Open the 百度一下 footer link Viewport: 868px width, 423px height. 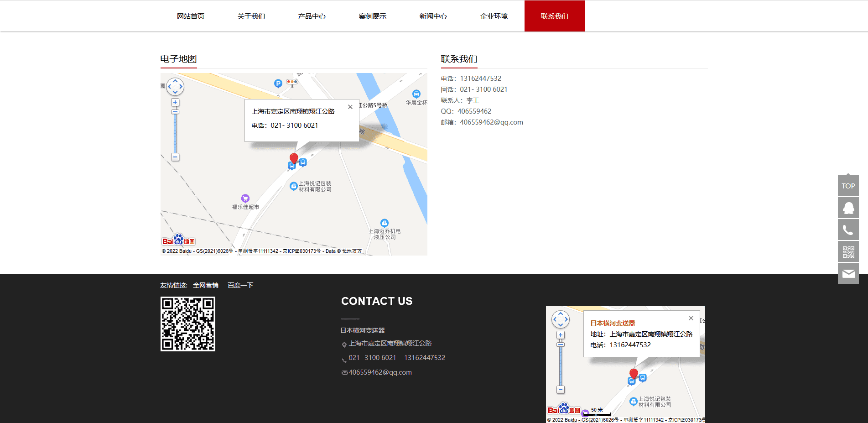[240, 285]
